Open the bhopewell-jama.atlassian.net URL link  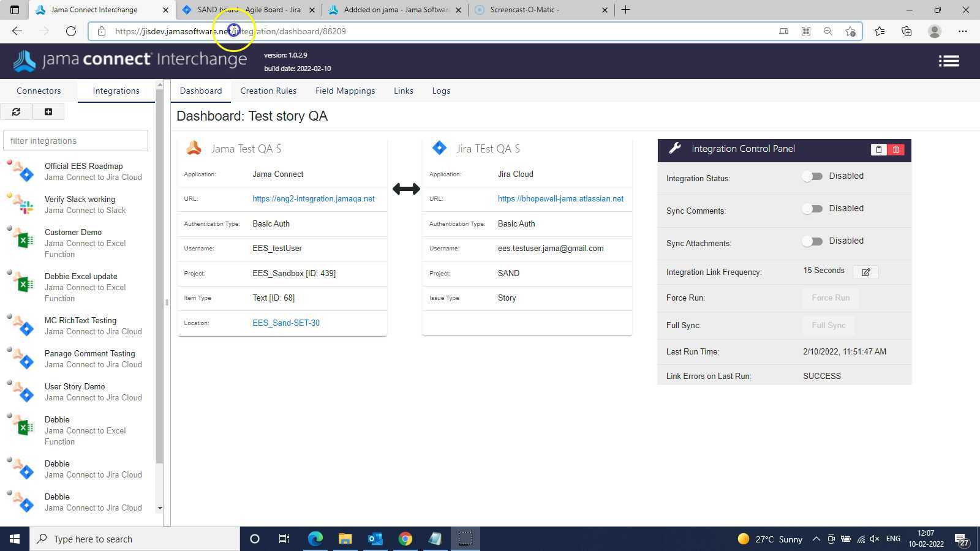click(560, 199)
